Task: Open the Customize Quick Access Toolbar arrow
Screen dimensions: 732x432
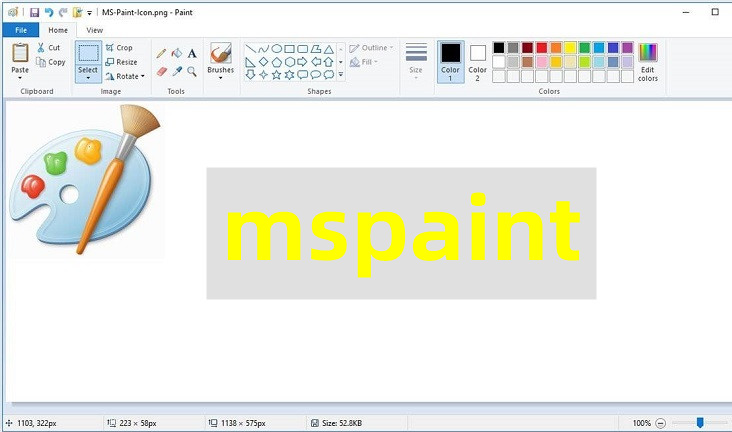Action: pyautogui.click(x=89, y=13)
